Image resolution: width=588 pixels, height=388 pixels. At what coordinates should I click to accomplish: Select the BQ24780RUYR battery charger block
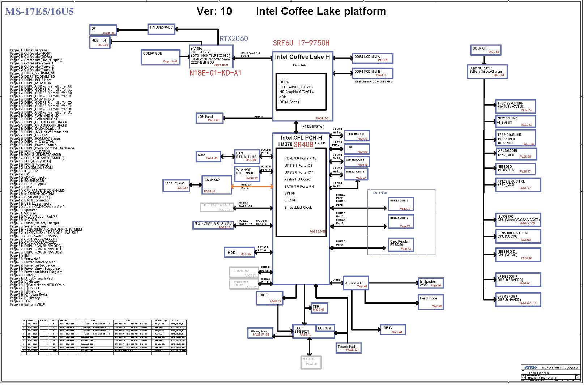[x=487, y=71]
